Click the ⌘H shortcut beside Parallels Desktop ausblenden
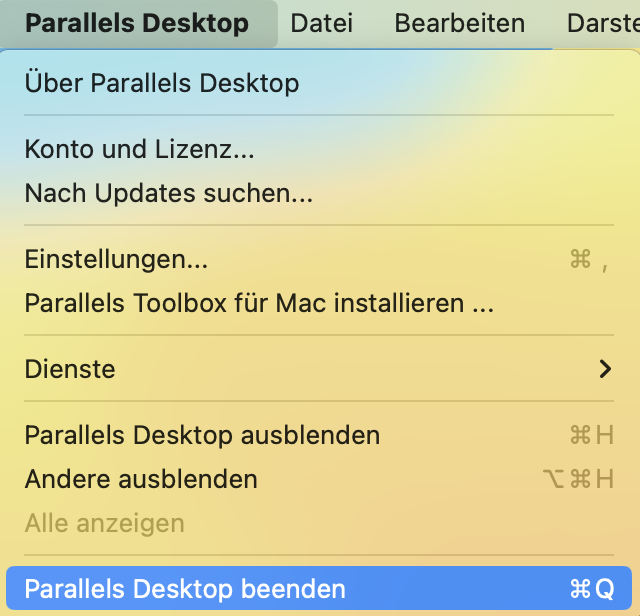 pos(592,435)
